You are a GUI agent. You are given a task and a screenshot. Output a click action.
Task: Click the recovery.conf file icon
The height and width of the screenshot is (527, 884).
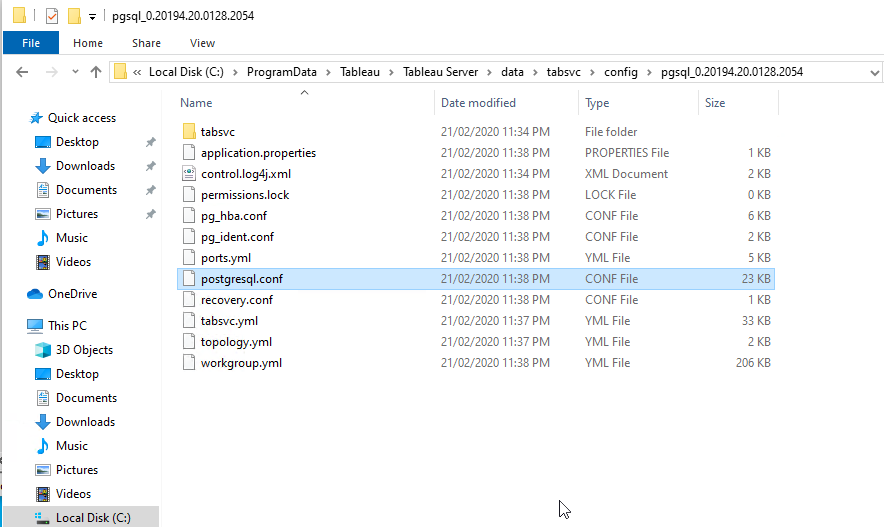tap(189, 299)
